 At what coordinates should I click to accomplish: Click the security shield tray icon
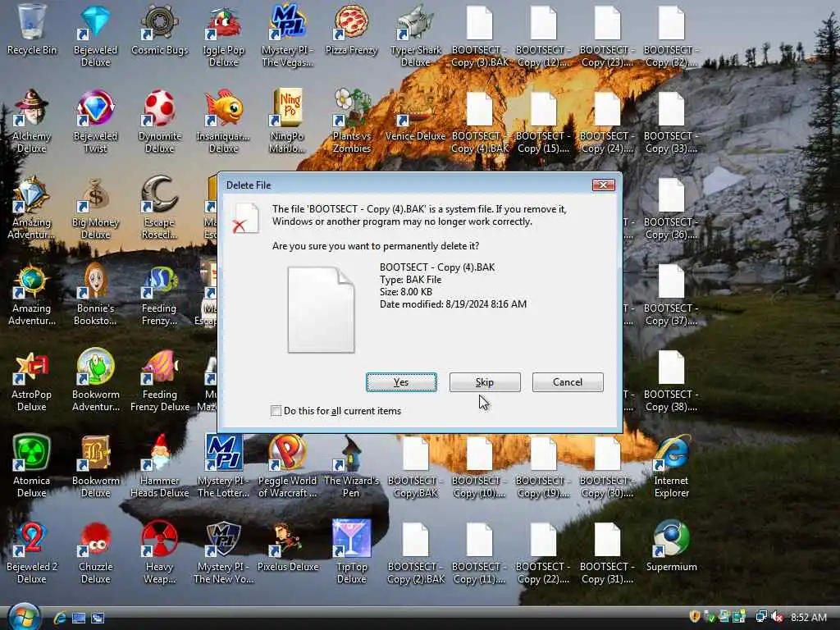(694, 617)
